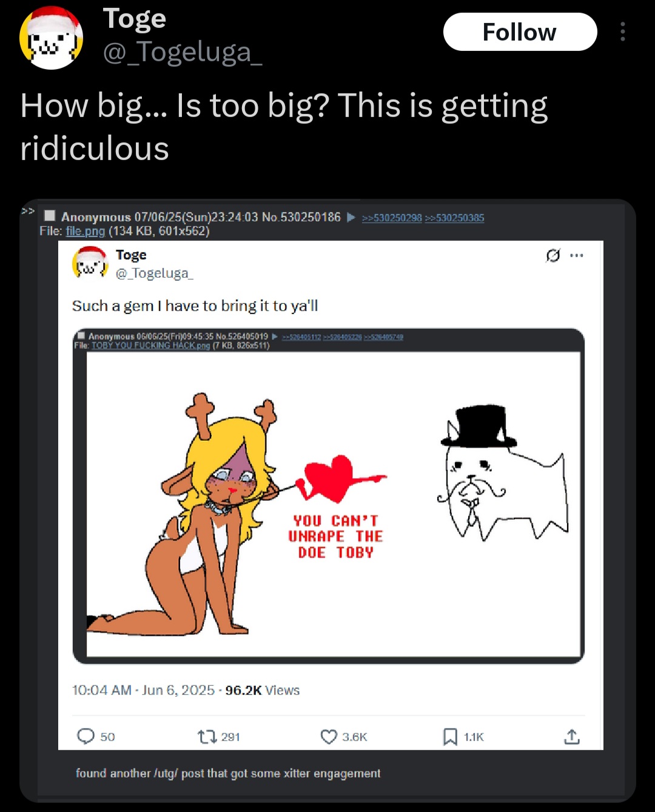Click the share upload icon
The width and height of the screenshot is (655, 812).
[572, 737]
